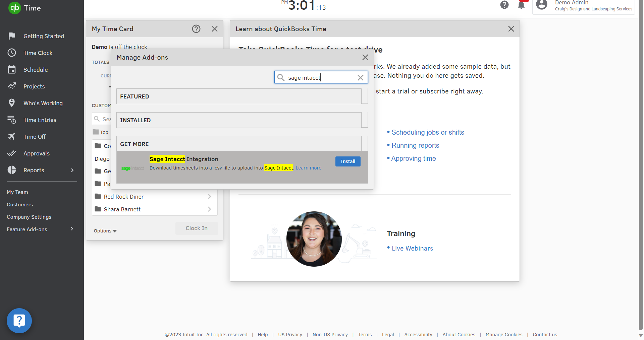Click the Clock In button

(x=197, y=228)
